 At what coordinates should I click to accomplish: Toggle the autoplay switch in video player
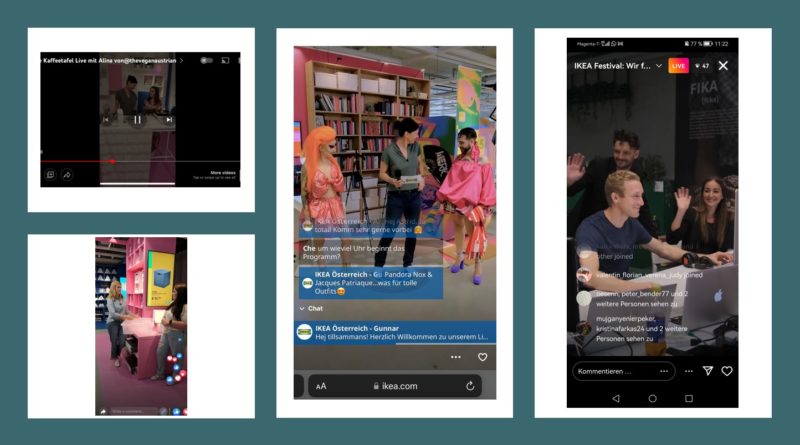[206, 61]
